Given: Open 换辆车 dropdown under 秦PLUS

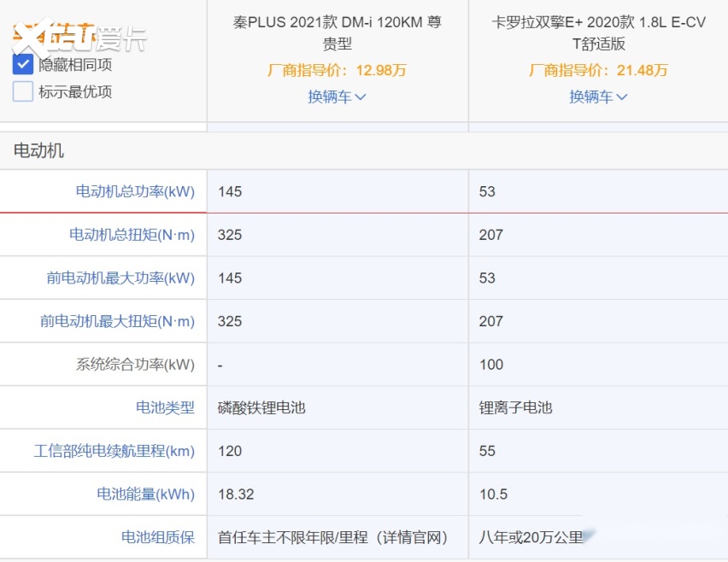Looking at the screenshot, I should point(337,97).
